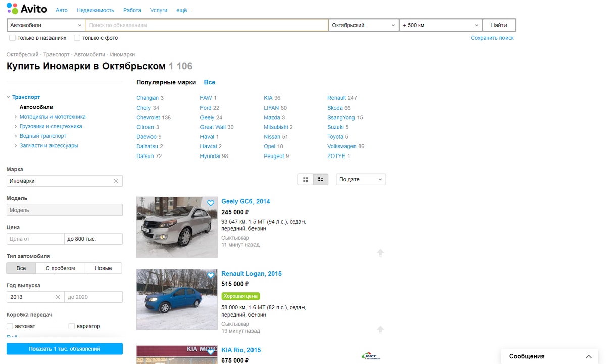Filter by Datsun brand
The width and height of the screenshot is (606, 364).
tap(145, 156)
